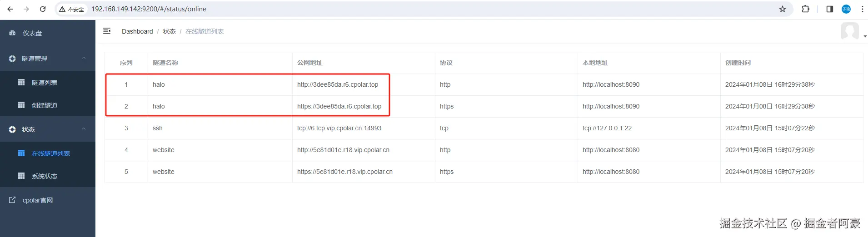The width and height of the screenshot is (868, 237).
Task: Click the 系统状态 grid icon
Action: click(21, 176)
